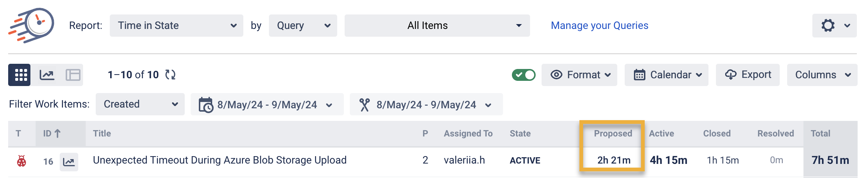This screenshot has width=868, height=178.
Task: Open the Calendar menu
Action: click(666, 75)
